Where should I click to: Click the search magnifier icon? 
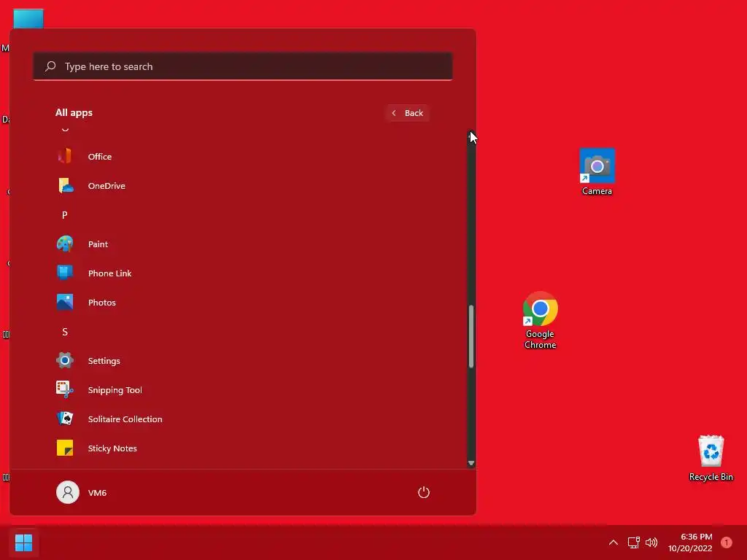point(50,66)
